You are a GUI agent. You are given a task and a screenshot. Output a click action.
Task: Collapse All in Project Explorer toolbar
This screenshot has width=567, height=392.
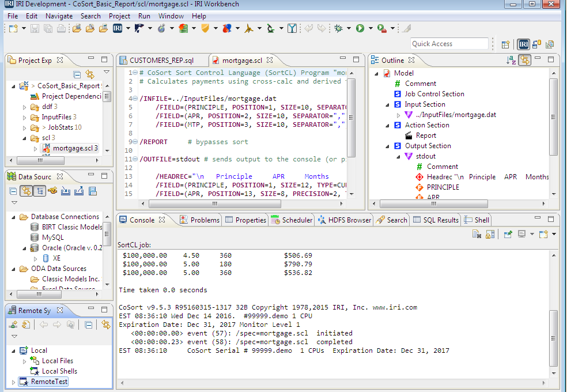click(x=77, y=74)
